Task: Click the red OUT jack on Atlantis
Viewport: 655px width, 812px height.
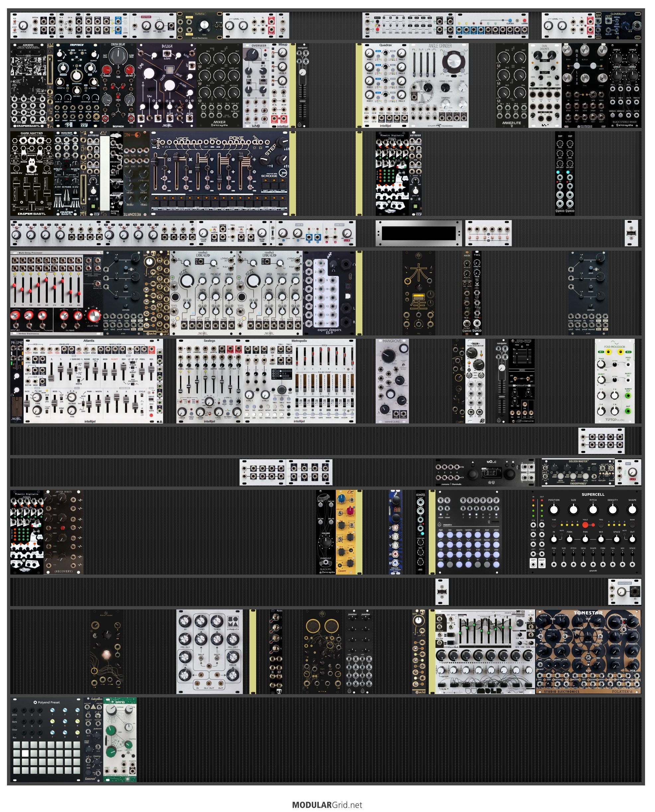Action: 152,349
